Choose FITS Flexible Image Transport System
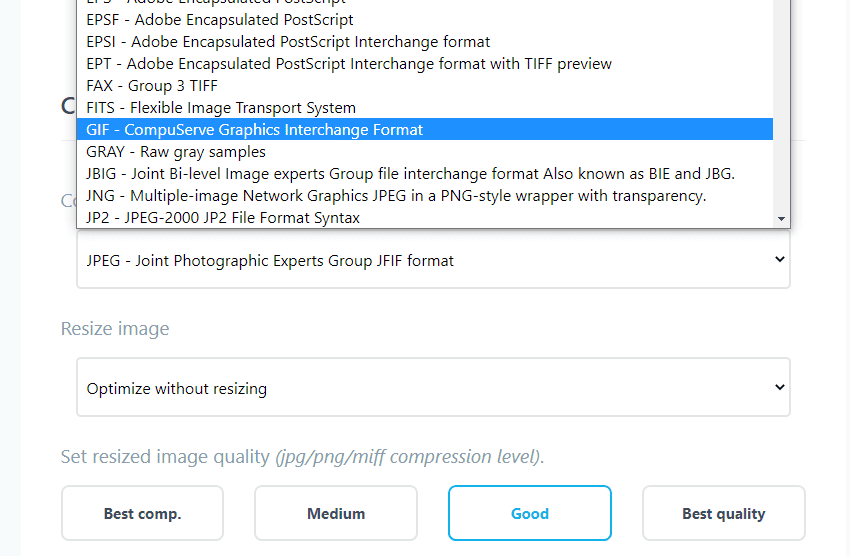The width and height of the screenshot is (850, 556). coord(425,108)
